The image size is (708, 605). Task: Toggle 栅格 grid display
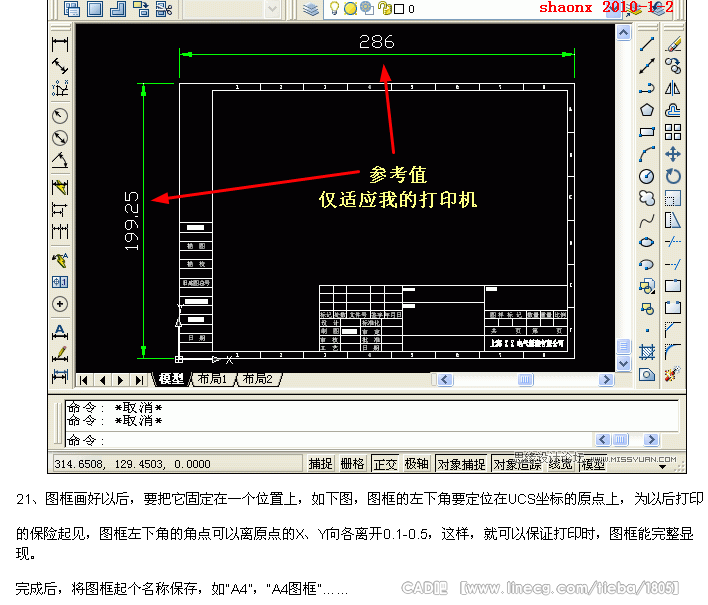pos(352,464)
